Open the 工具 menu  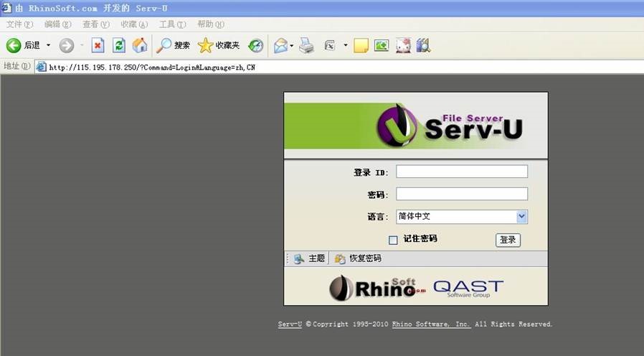pyautogui.click(x=173, y=24)
